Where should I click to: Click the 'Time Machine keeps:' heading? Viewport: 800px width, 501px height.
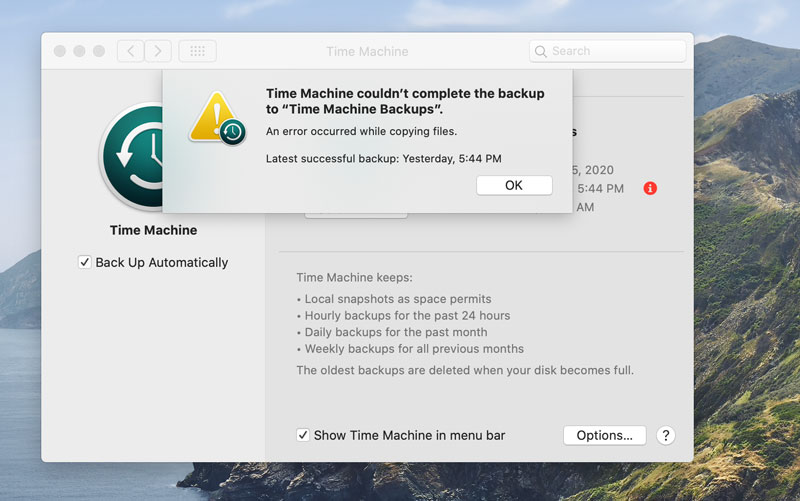[x=355, y=278]
